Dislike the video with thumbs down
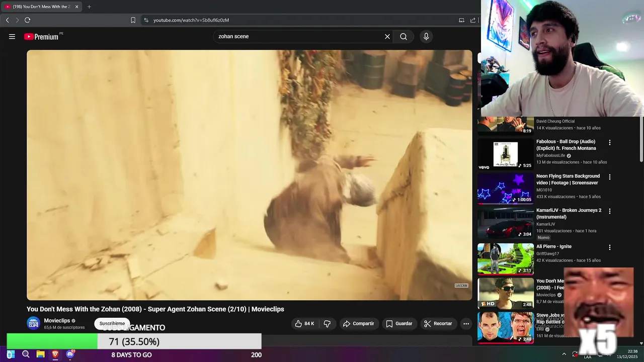The width and height of the screenshot is (644, 362). coord(327,324)
